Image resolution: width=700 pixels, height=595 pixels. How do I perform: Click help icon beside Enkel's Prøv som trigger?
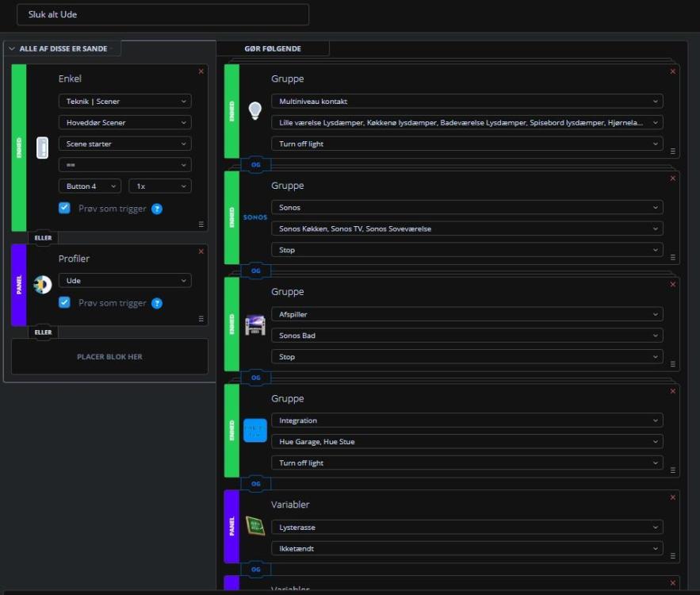coord(157,209)
